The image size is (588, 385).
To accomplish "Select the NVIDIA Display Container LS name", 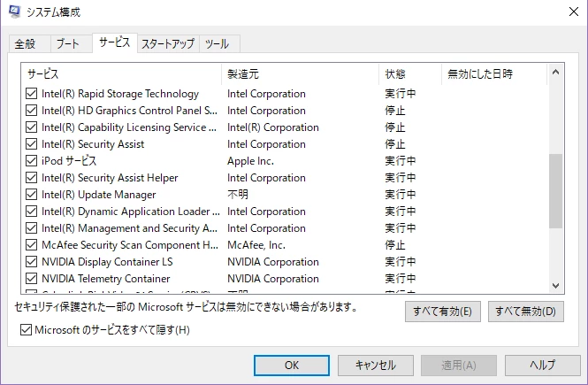I will (x=107, y=262).
